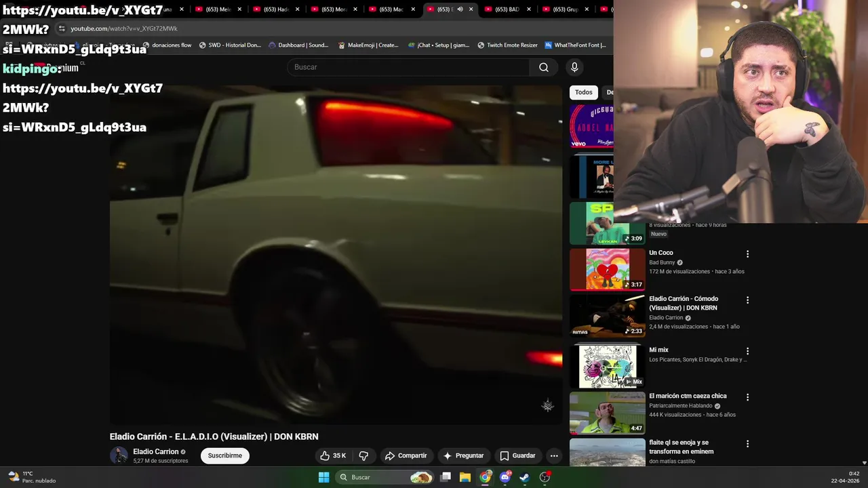This screenshot has height=488, width=868.
Task: Select the Todos filter chip
Action: (x=583, y=92)
